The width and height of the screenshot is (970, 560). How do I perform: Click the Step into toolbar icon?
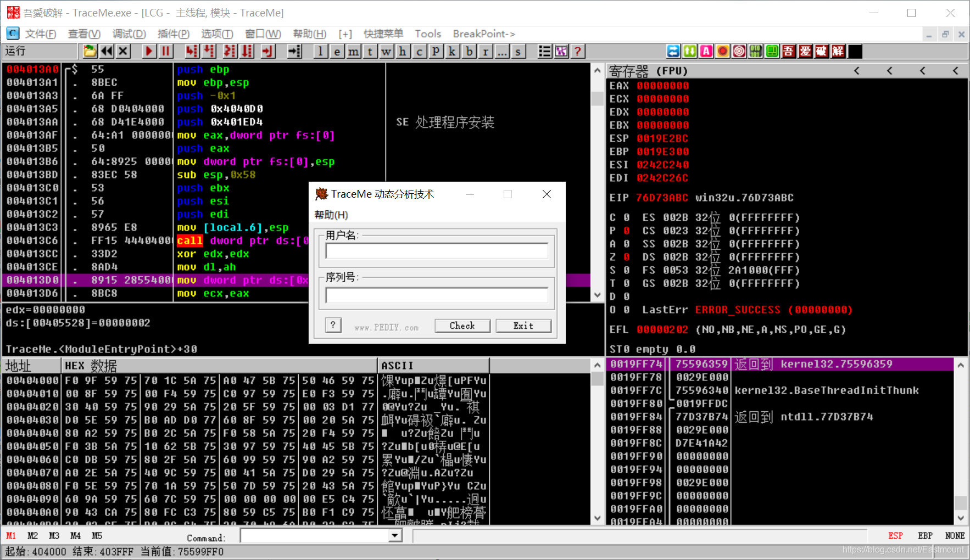coord(191,51)
